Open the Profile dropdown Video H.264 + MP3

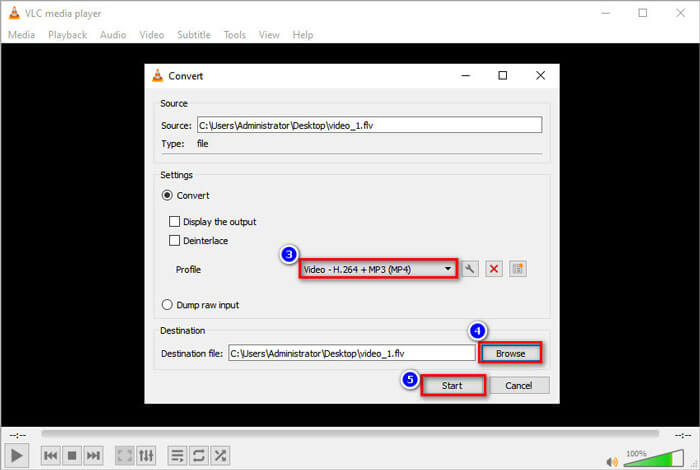(x=378, y=269)
